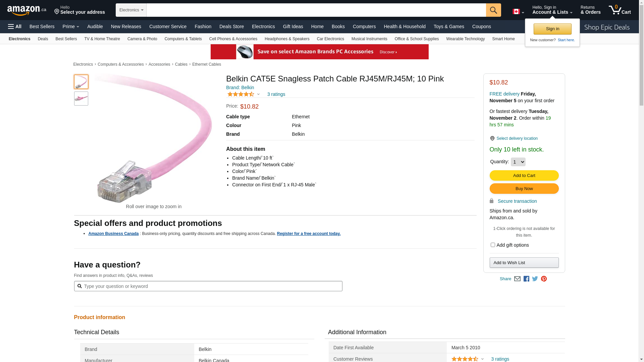This screenshot has width=644, height=362.
Task: Click the Buy Now button
Action: click(x=524, y=189)
